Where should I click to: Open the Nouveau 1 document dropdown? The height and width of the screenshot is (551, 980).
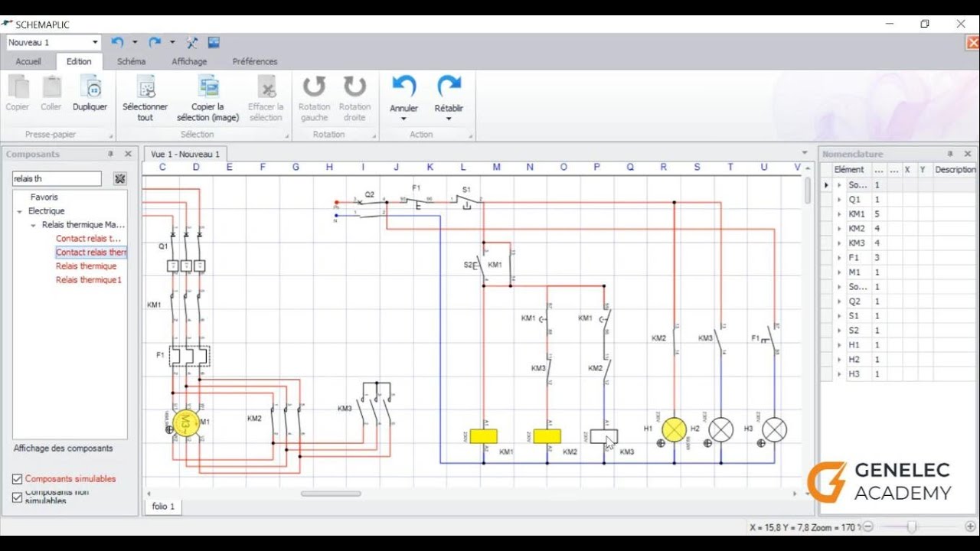pyautogui.click(x=95, y=42)
